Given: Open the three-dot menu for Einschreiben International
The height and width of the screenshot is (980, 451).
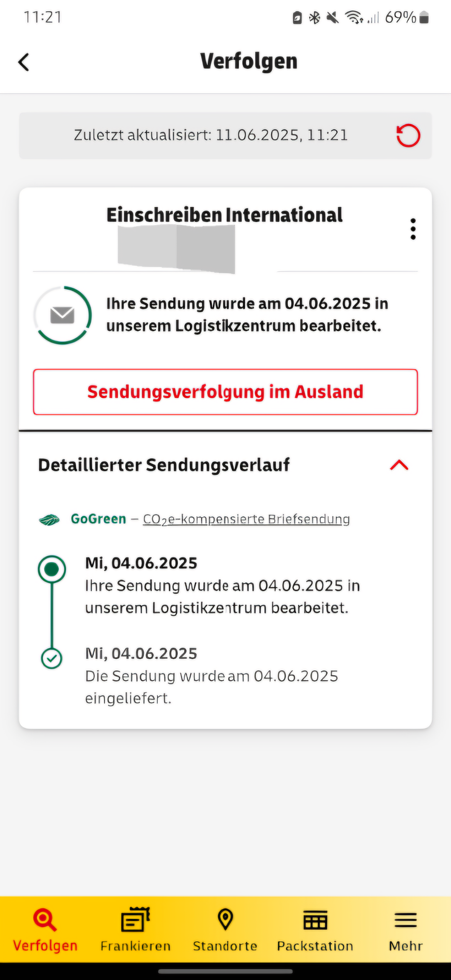Looking at the screenshot, I should (413, 229).
